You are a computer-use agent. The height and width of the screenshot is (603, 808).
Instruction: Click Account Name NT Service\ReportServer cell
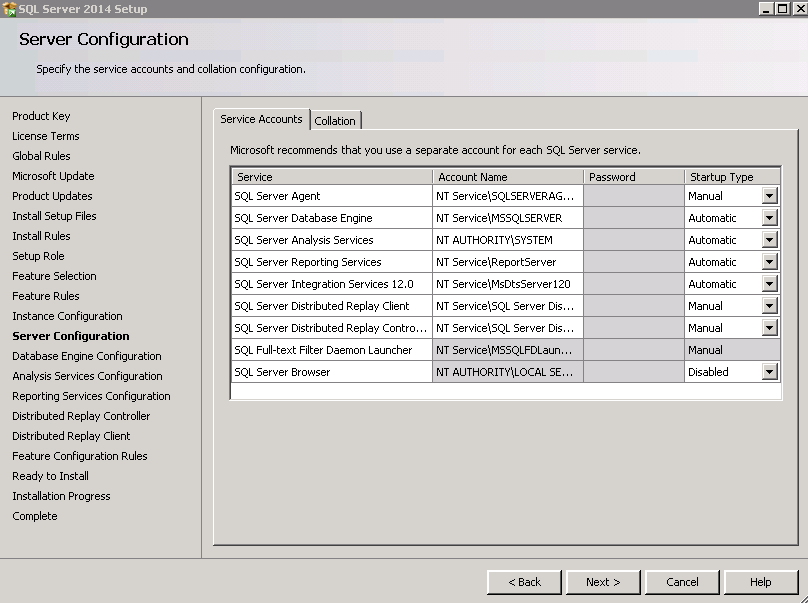508,262
